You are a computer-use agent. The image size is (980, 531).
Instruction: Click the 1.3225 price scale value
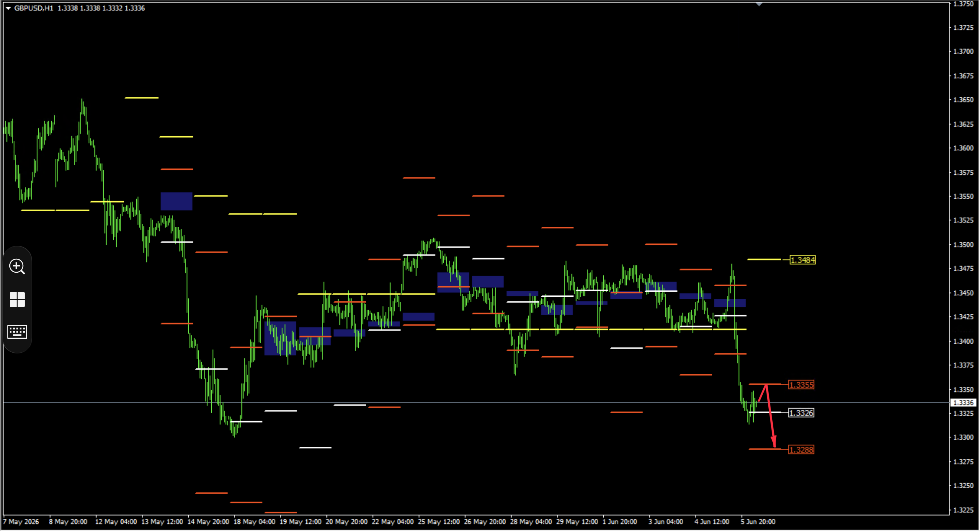tap(963, 510)
